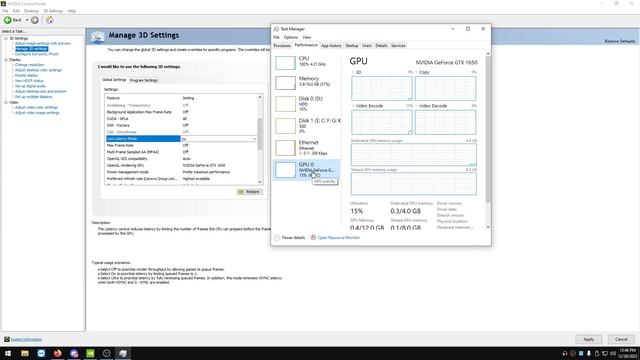640x360 pixels.
Task: Collapse the Display tree node
Action: [6, 60]
